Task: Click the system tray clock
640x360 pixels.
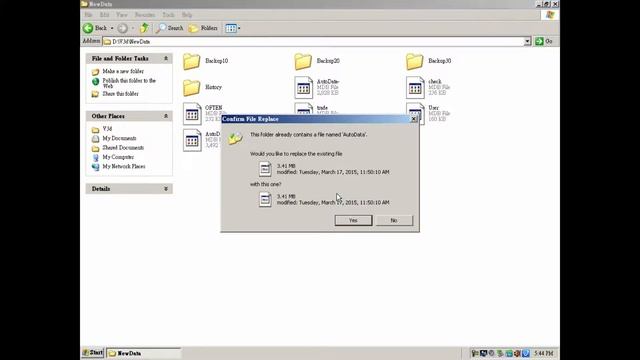Action: coord(544,353)
